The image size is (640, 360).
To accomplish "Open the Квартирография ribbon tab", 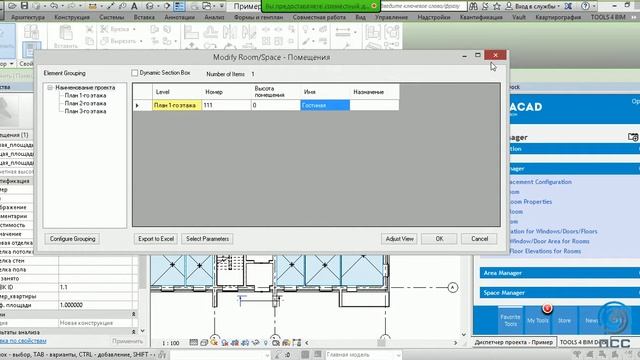I will 558,17.
